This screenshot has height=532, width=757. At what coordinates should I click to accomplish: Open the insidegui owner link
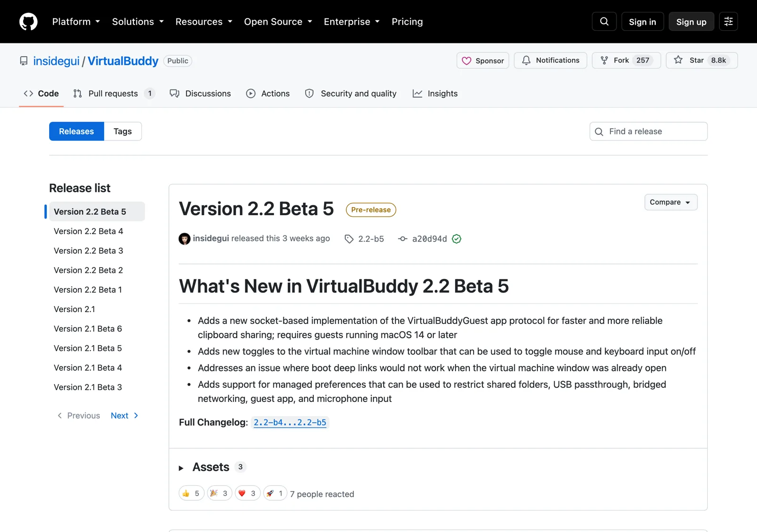56,61
